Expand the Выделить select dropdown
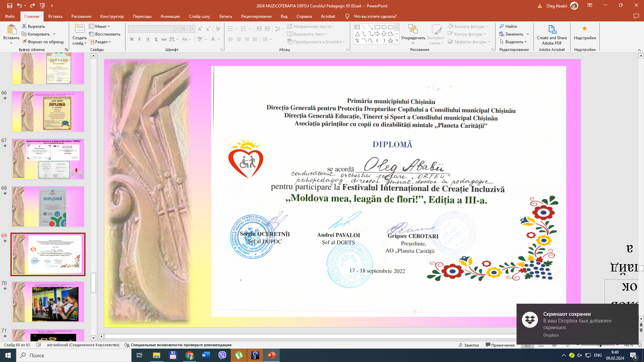Image resolution: width=644 pixels, height=362 pixels. [x=513, y=42]
